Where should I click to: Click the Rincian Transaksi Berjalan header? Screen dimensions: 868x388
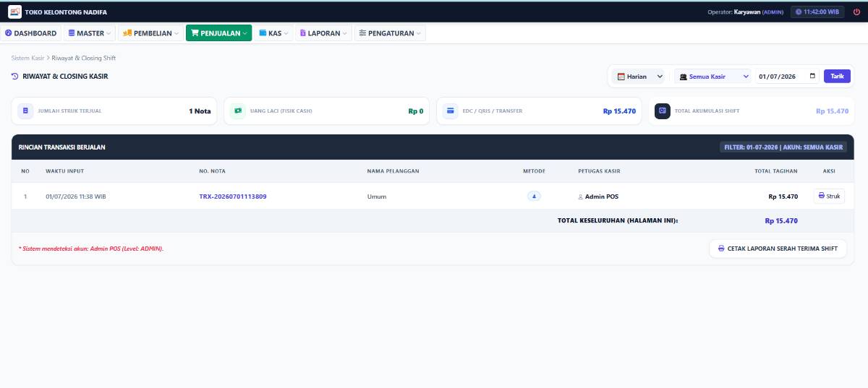click(x=62, y=147)
